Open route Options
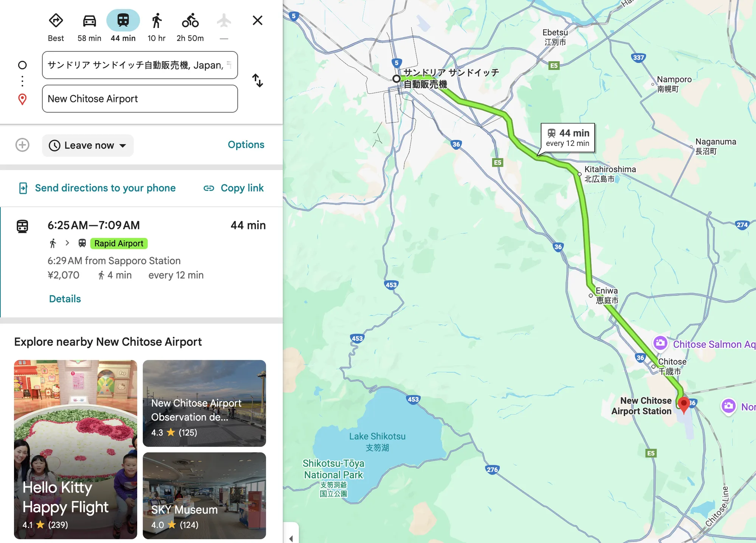Viewport: 756px width, 543px height. 246,145
